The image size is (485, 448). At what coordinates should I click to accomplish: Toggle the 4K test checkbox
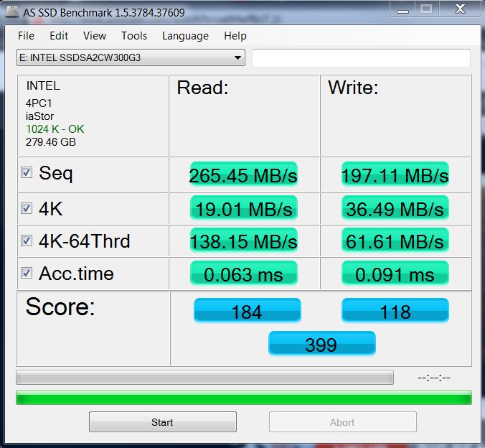27,208
